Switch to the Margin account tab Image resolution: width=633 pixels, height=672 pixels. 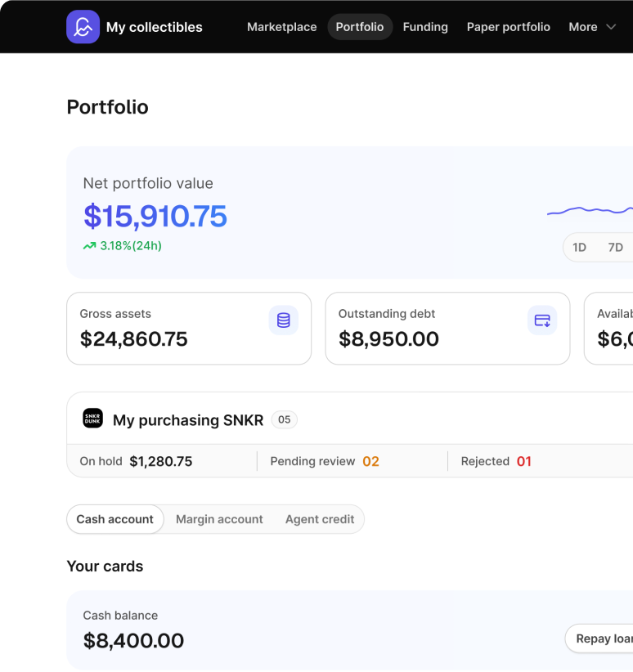(219, 519)
